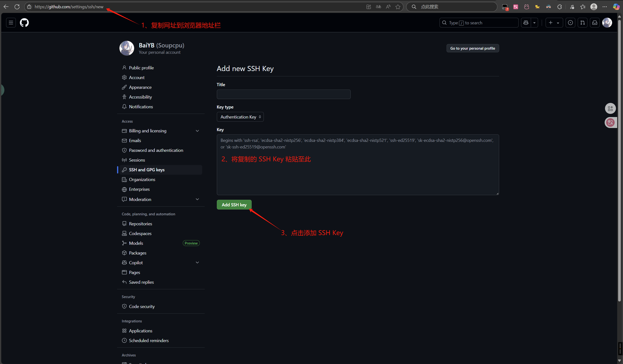The image size is (623, 364).
Task: Open Accessibility settings
Action: point(161,97)
